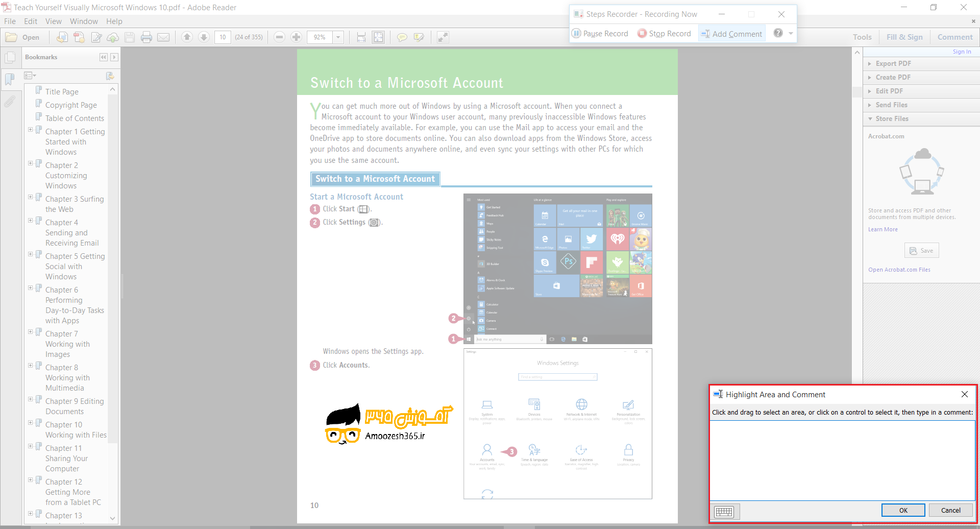Click the on-screen keyboard icon in comment dialog
The image size is (980, 529).
click(x=724, y=512)
